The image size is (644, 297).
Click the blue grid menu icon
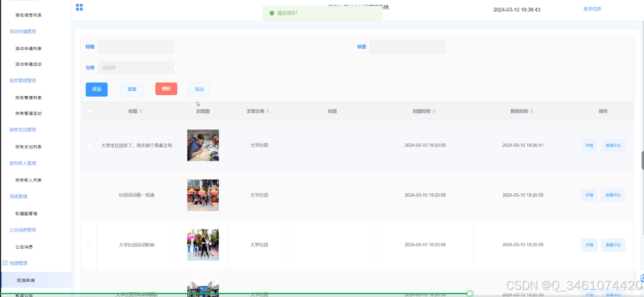tap(79, 7)
